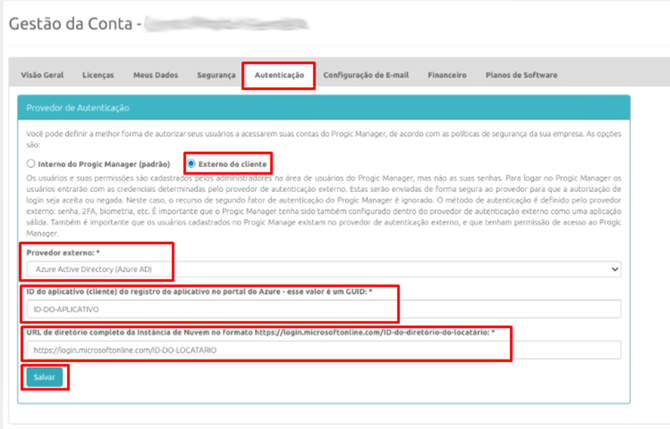Focus the ID do aplicativo input field

pyautogui.click(x=323, y=309)
